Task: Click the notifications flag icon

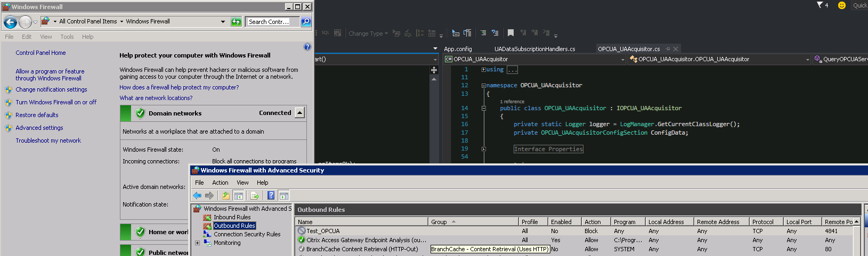Action: click(820, 5)
